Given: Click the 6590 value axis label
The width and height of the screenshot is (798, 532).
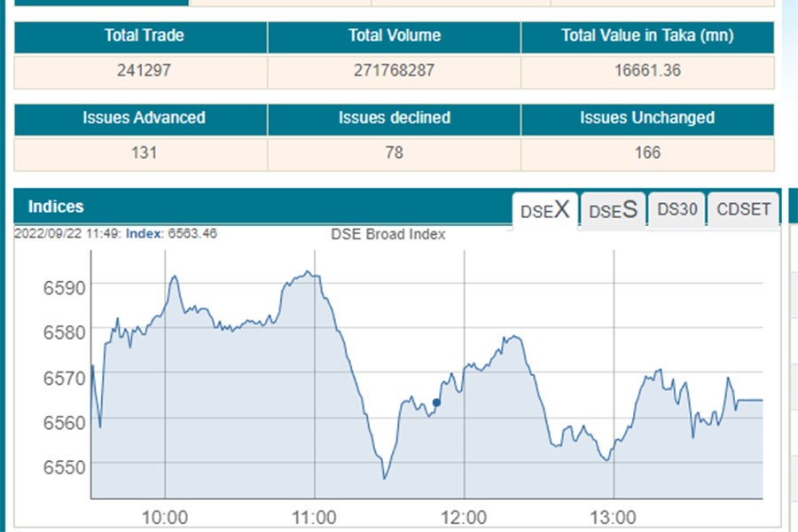Looking at the screenshot, I should 62,286.
